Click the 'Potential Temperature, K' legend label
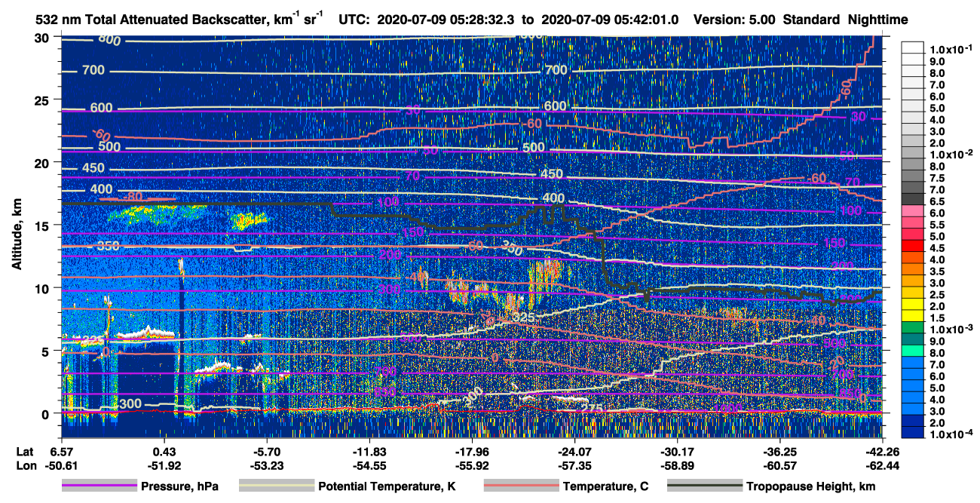Screen dimensions: 980x503 click(387, 486)
